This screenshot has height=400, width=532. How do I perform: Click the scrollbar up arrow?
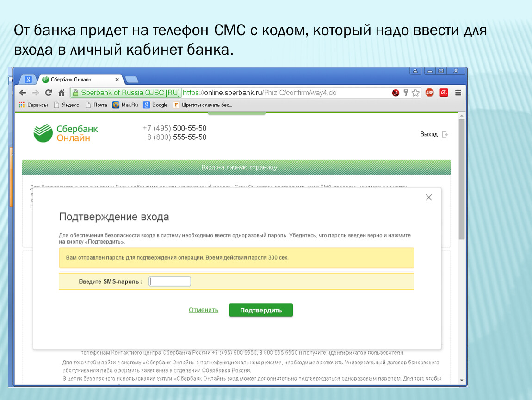tap(461, 116)
